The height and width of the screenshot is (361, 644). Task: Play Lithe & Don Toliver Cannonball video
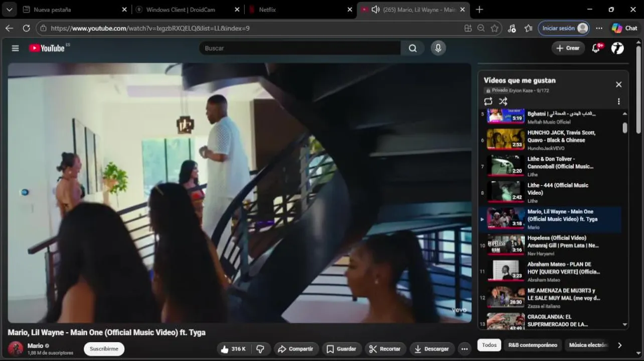click(x=550, y=166)
